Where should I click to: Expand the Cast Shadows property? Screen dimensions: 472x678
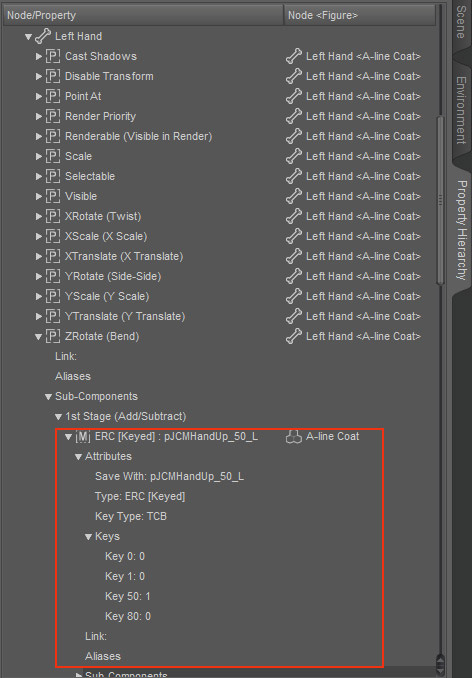click(39, 56)
